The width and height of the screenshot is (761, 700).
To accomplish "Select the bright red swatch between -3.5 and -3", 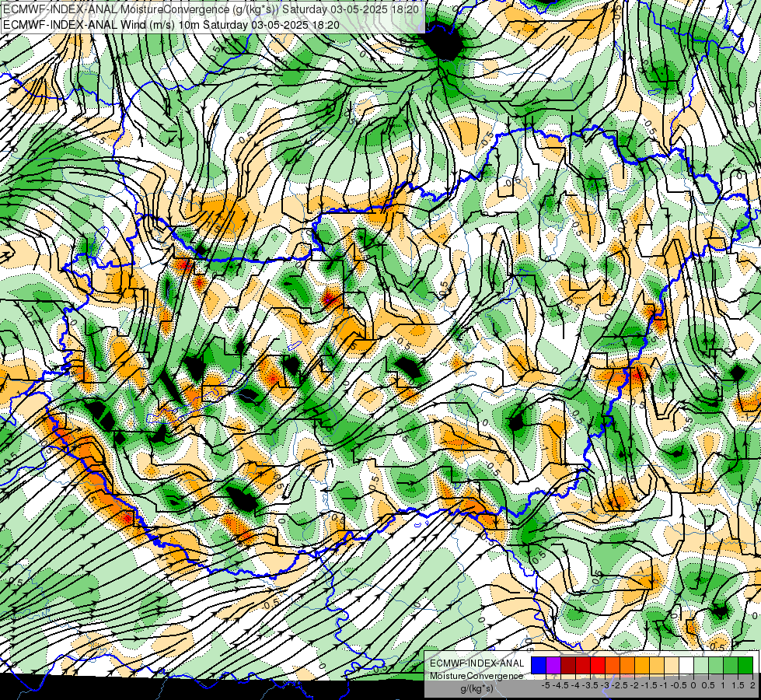I will point(598,666).
